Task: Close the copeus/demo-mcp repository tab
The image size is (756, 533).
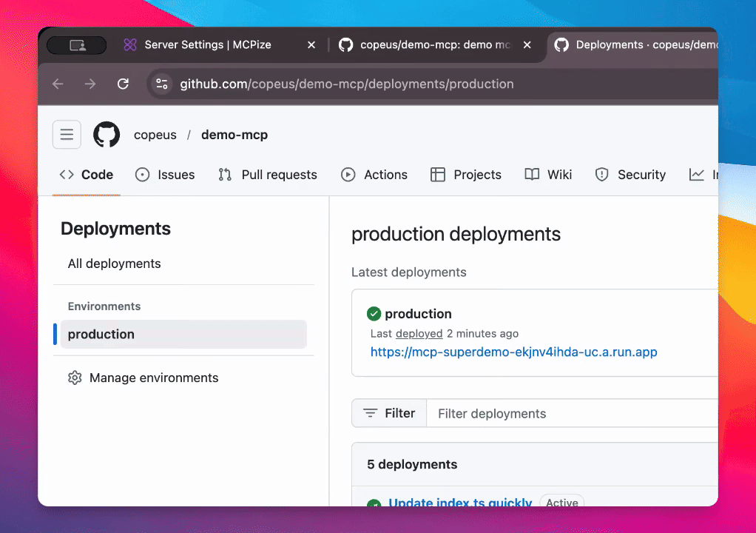Action: pyautogui.click(x=527, y=45)
